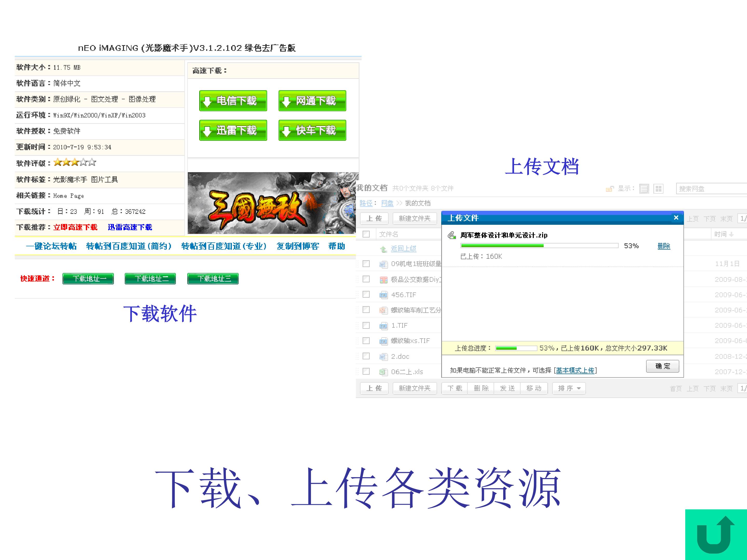Click the 迅雷下载 green download button
Screen dimensions: 747x560
pyautogui.click(x=233, y=130)
